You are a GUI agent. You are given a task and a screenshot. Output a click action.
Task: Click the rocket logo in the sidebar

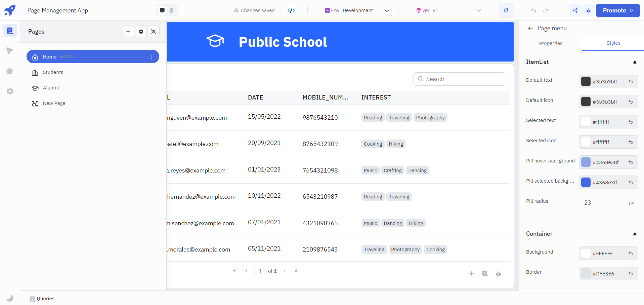[10, 10]
